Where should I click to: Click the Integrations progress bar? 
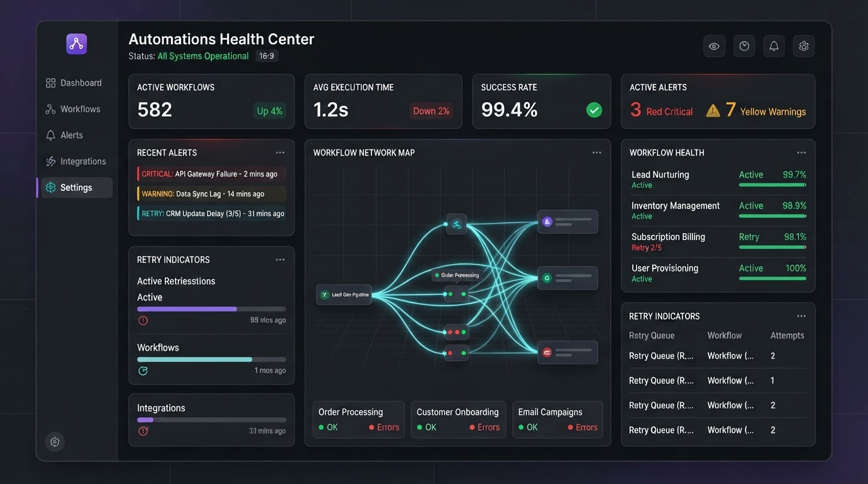click(211, 420)
